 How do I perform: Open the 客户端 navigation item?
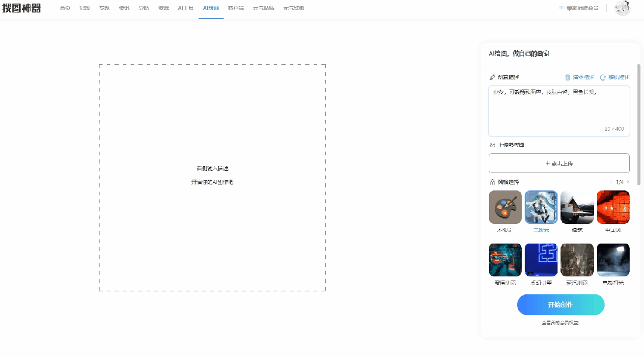tap(236, 8)
